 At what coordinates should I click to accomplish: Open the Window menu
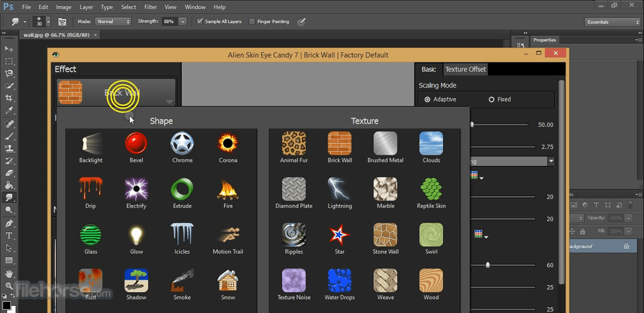tap(195, 7)
